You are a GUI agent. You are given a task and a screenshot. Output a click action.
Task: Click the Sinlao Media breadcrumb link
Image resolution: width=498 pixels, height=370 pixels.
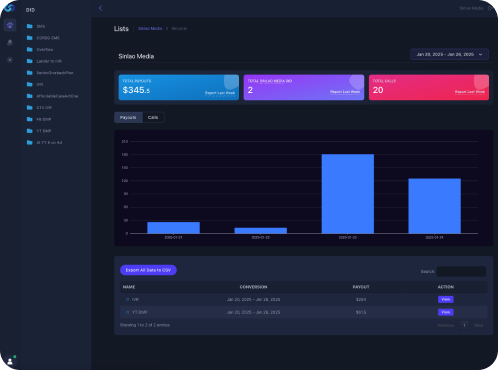click(150, 29)
